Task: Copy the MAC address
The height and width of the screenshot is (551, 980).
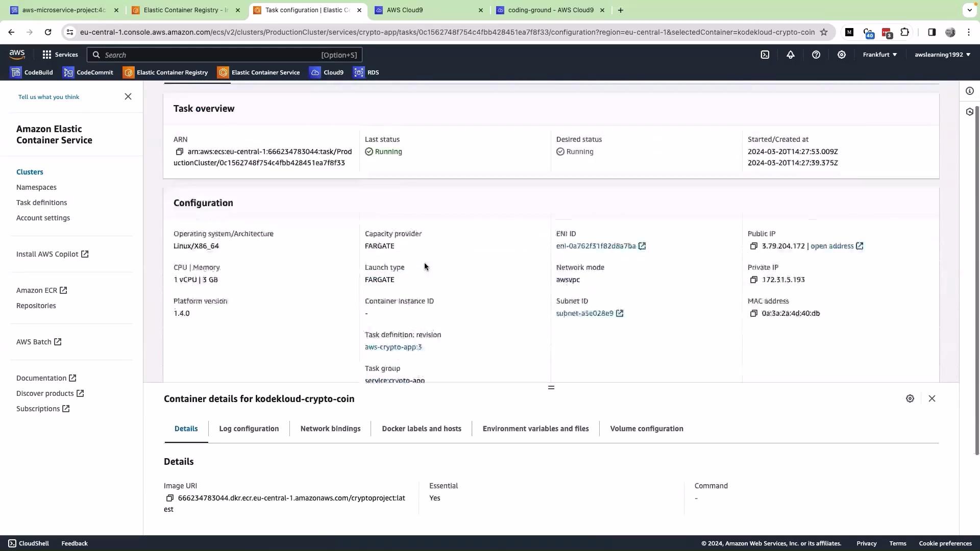Action: pos(753,313)
